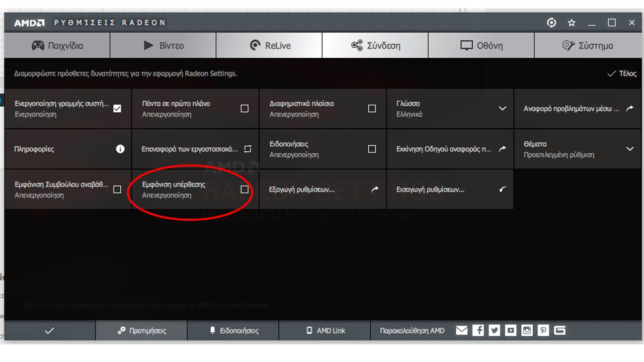Click the Radeon update refresh icon
The width and height of the screenshot is (644, 362).
click(551, 23)
